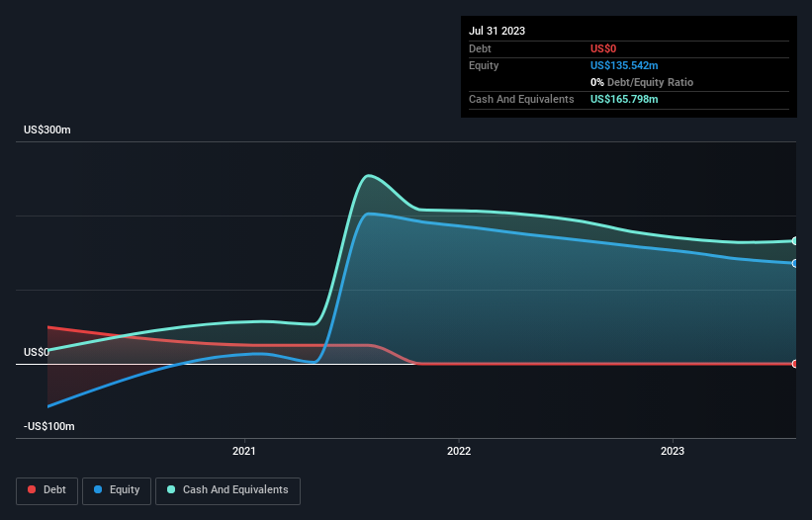
Task: Click the red Debt legend dot
Action: pos(32,489)
